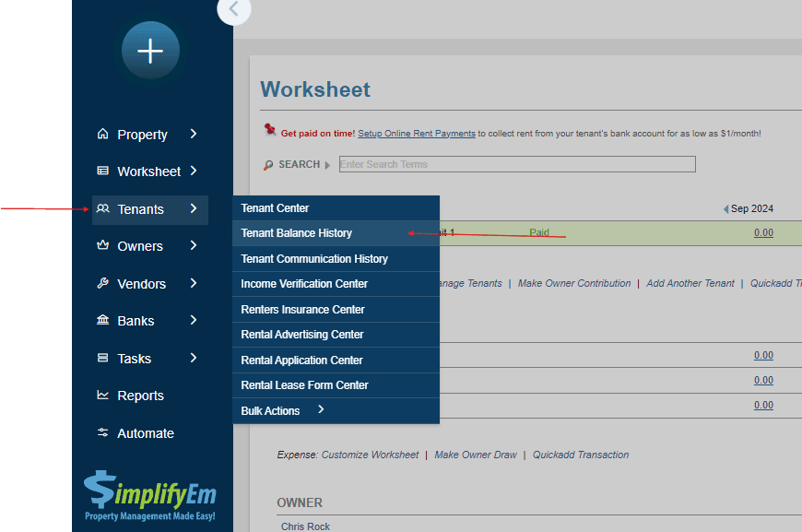Click the Property house icon
The image size is (802, 532).
(x=102, y=134)
